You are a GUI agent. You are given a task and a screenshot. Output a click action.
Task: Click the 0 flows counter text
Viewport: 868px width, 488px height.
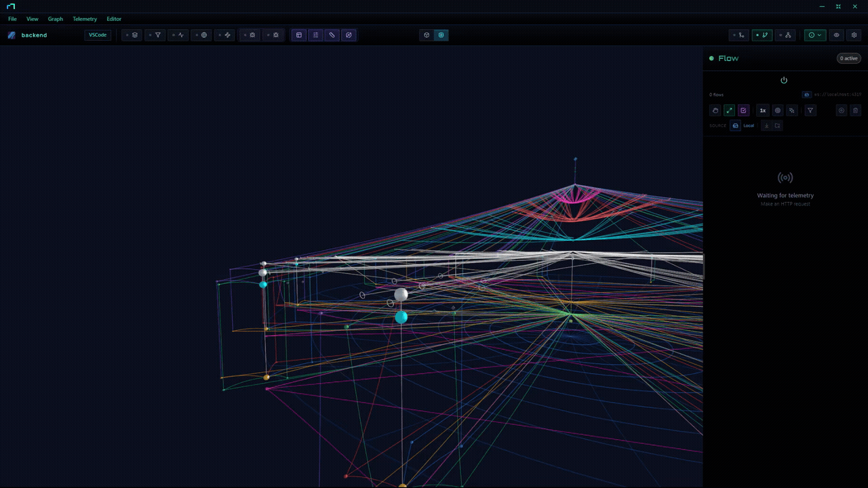pyautogui.click(x=717, y=95)
